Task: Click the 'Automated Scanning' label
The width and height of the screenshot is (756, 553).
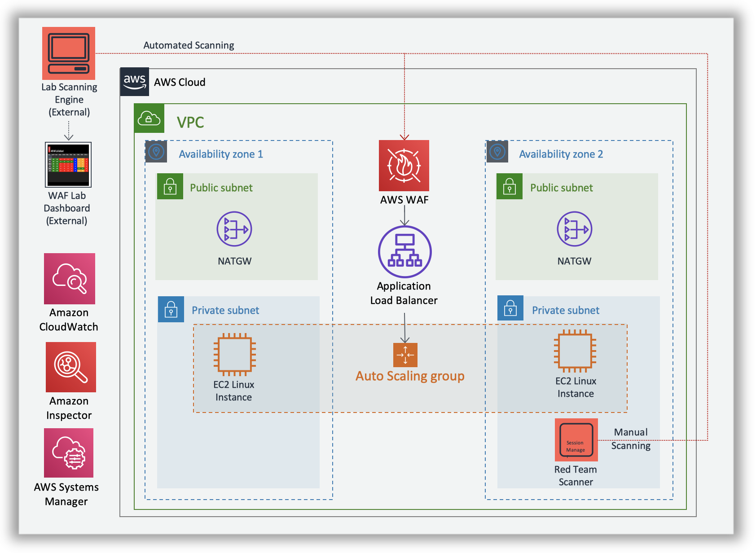Action: coord(189,45)
